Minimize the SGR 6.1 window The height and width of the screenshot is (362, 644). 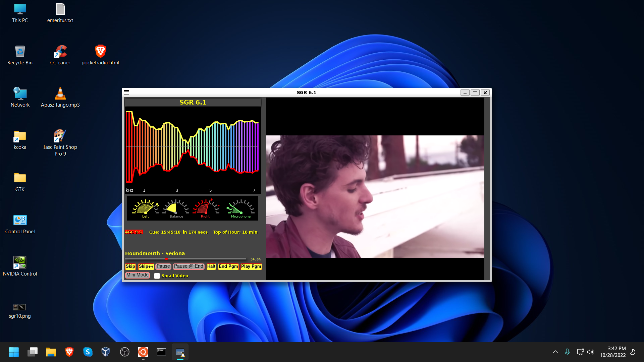pos(465,93)
